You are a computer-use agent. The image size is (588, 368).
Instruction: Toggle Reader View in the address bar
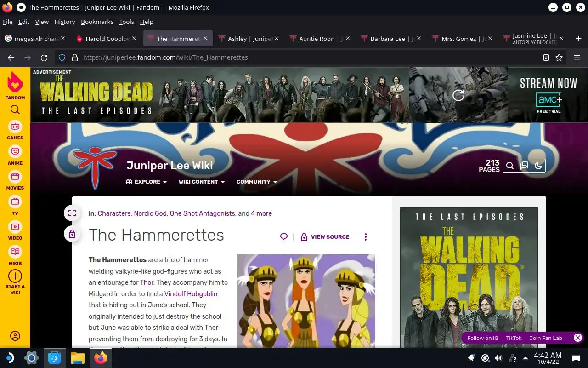coord(546,57)
